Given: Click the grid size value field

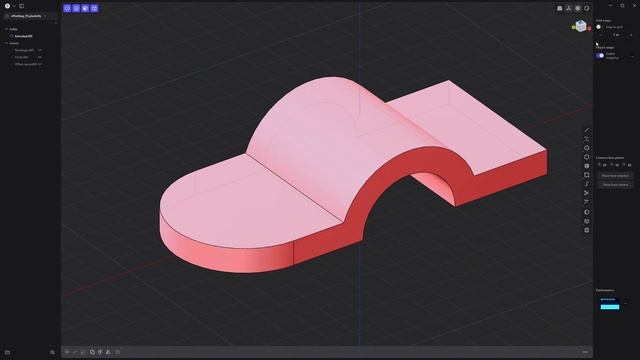Looking at the screenshot, I should 616,35.
